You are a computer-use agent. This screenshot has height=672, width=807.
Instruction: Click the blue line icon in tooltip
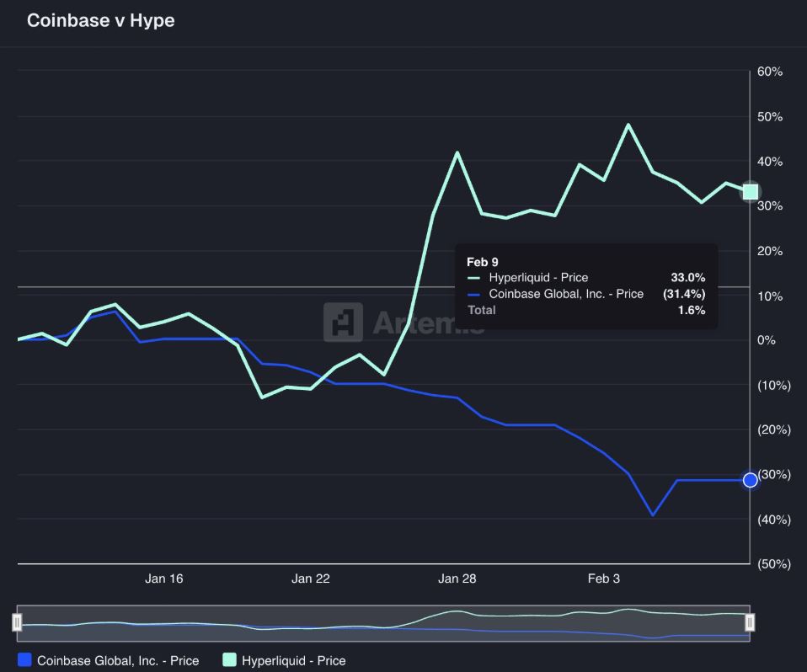[473, 294]
